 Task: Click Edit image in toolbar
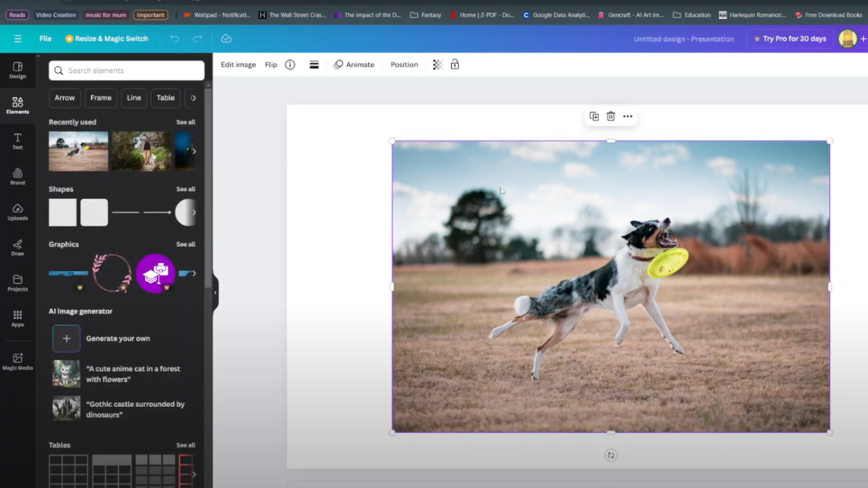pos(238,64)
